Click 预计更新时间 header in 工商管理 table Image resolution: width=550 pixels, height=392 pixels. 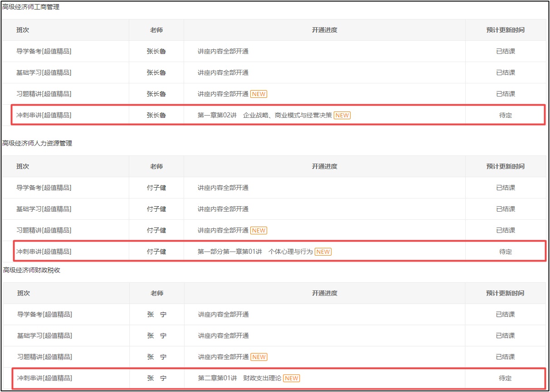click(506, 30)
